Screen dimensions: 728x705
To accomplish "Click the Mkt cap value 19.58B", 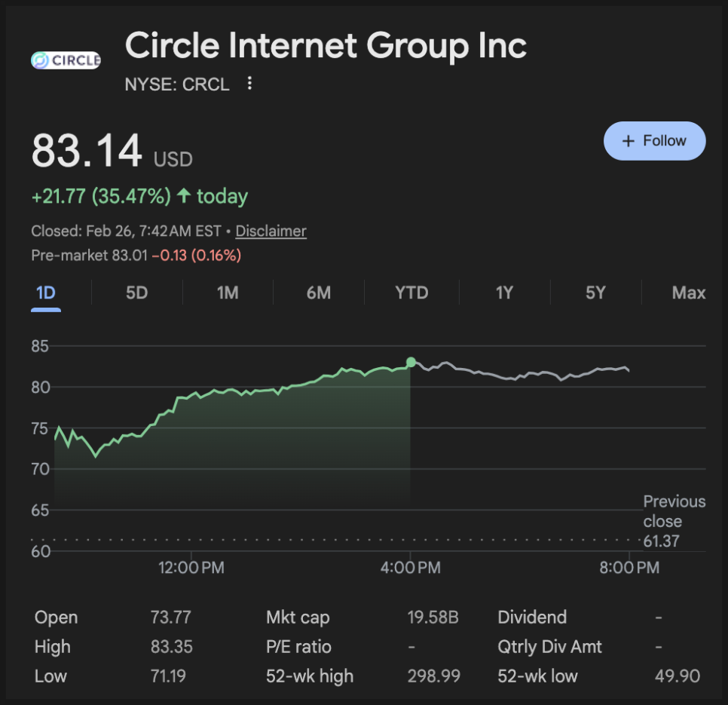I will 433,618.
